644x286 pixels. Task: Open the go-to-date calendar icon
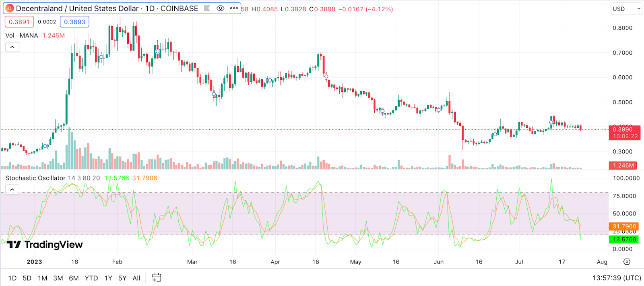click(157, 278)
